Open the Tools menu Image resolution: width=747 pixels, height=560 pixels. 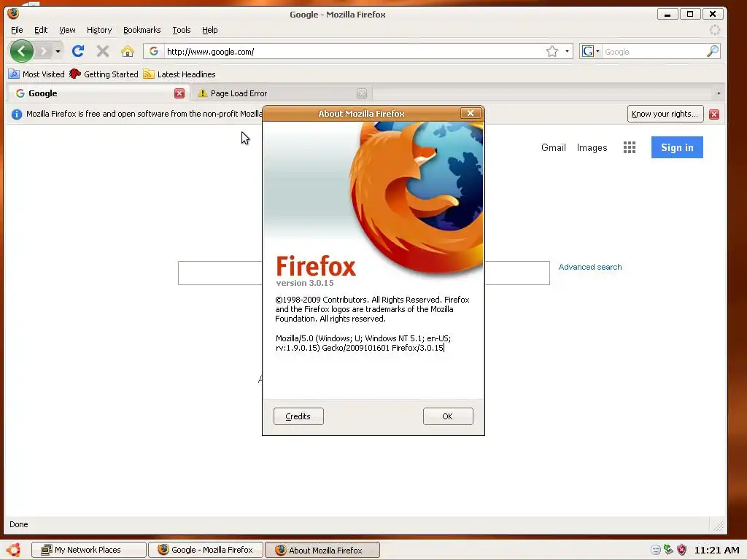[182, 30]
